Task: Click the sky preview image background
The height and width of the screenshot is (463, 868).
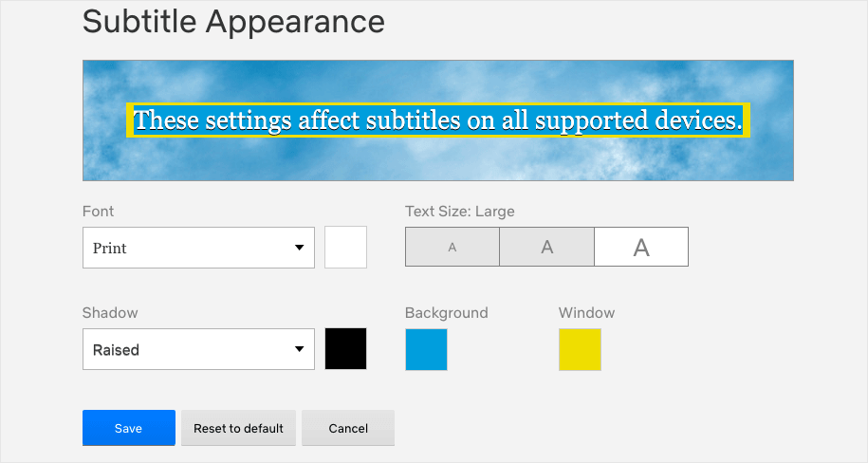Action: tap(438, 157)
